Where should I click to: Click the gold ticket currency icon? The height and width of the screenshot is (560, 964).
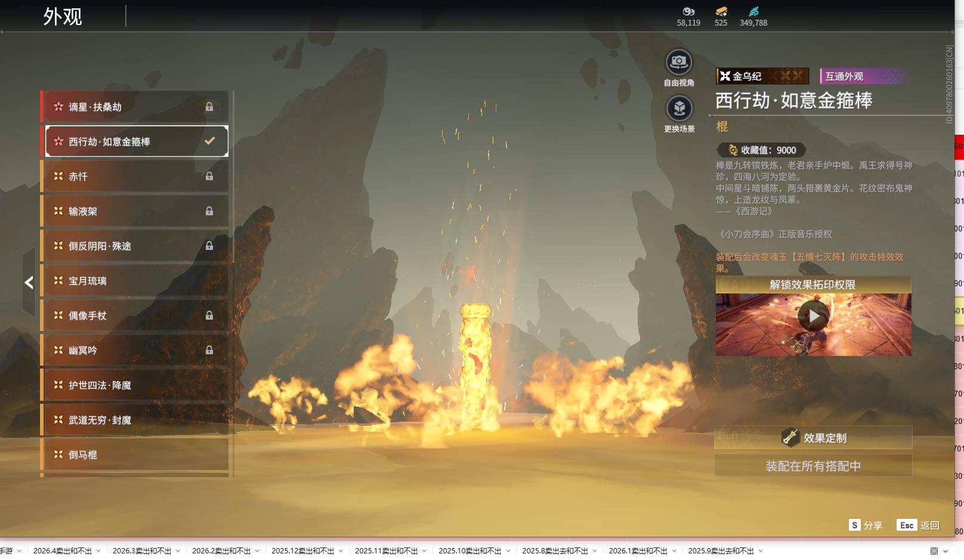click(x=721, y=11)
